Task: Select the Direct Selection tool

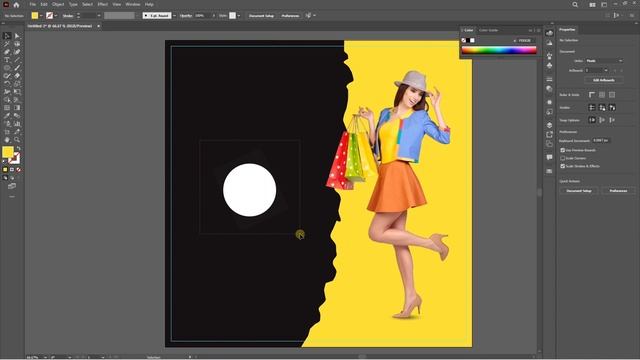Action: click(17, 36)
